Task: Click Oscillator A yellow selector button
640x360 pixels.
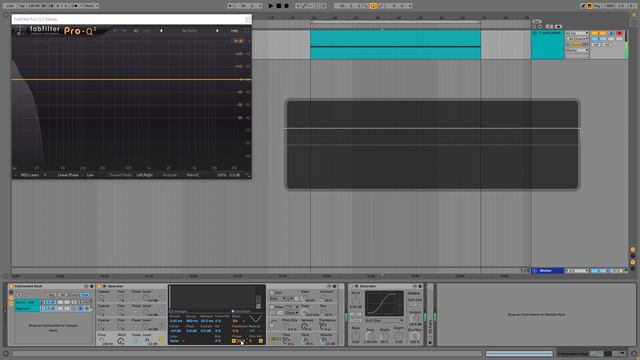Action: point(162,339)
